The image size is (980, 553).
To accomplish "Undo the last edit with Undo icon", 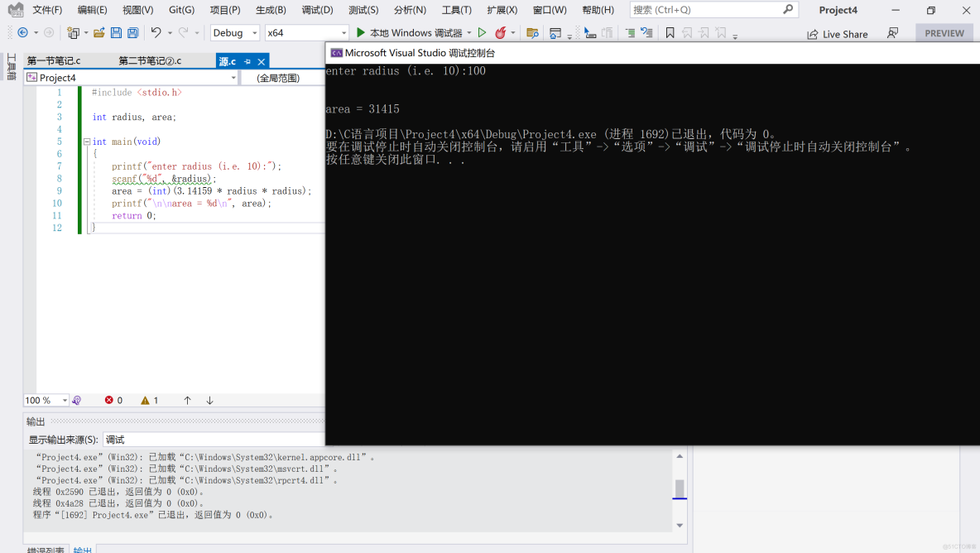I will coord(156,32).
